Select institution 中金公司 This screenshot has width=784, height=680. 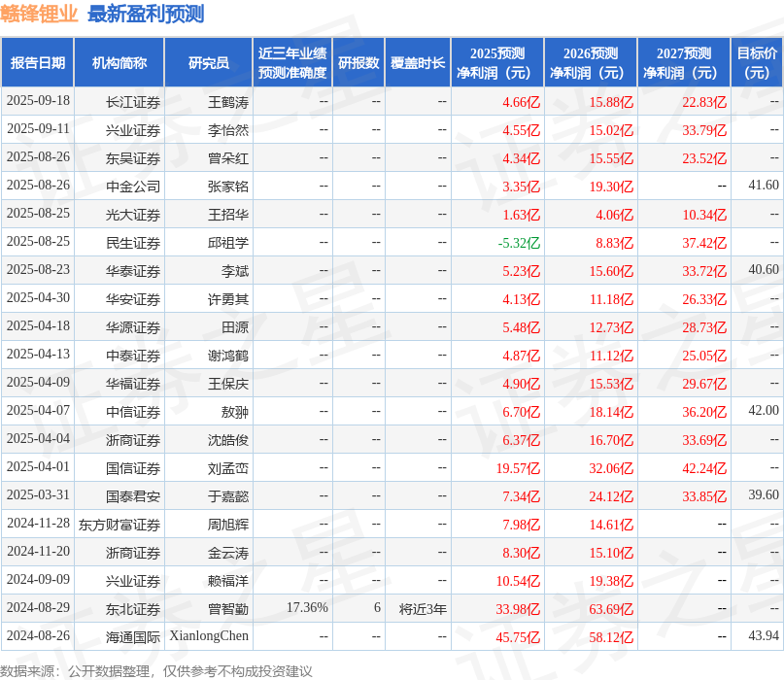click(x=133, y=187)
